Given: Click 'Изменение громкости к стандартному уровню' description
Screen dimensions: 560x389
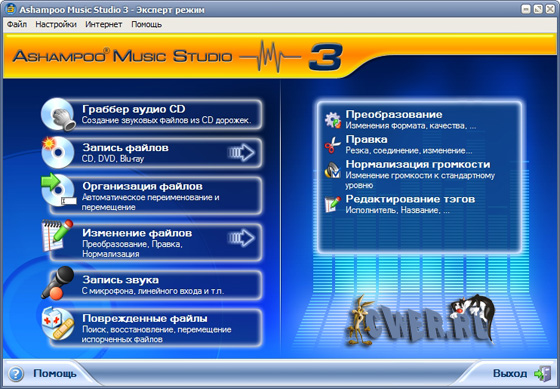Looking at the screenshot, I should click(420, 180).
